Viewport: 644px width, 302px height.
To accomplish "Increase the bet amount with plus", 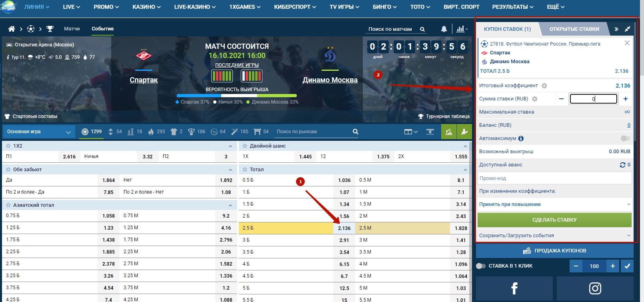I will pos(626,99).
